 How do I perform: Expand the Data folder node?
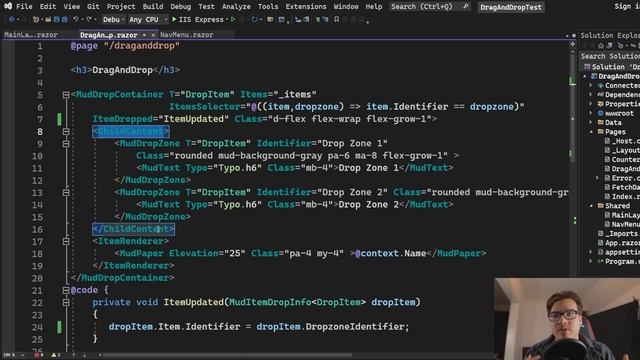point(590,122)
